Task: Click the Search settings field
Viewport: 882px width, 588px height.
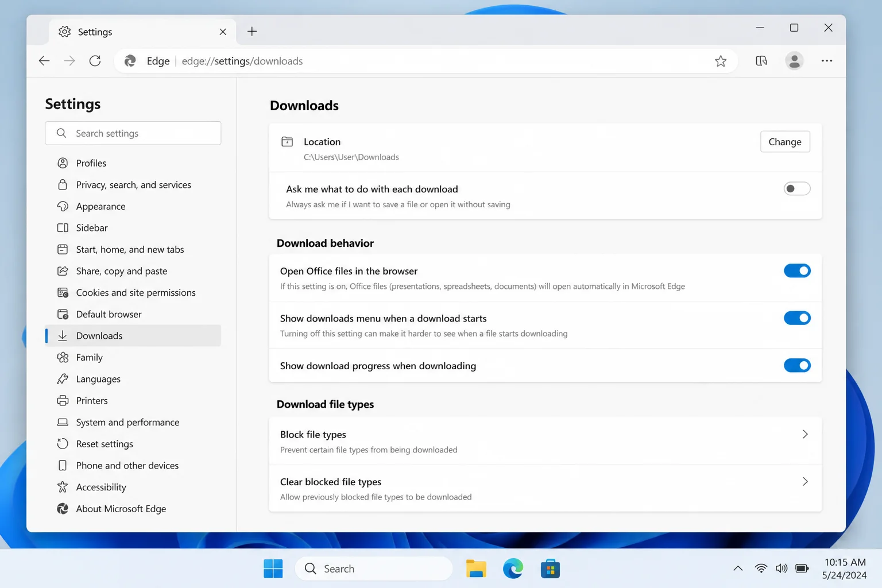Action: tap(133, 133)
